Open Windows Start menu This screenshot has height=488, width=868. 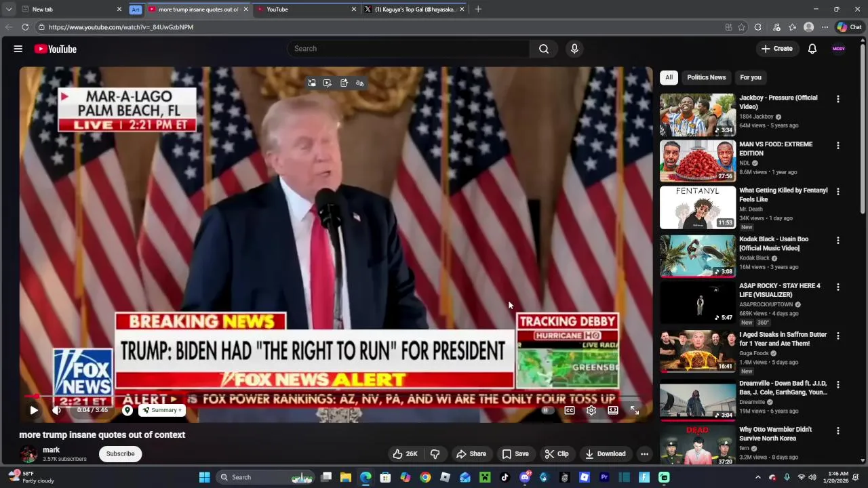(x=204, y=477)
